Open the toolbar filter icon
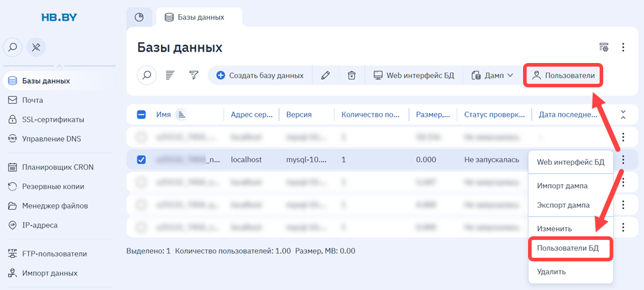The height and width of the screenshot is (290, 644). point(194,75)
